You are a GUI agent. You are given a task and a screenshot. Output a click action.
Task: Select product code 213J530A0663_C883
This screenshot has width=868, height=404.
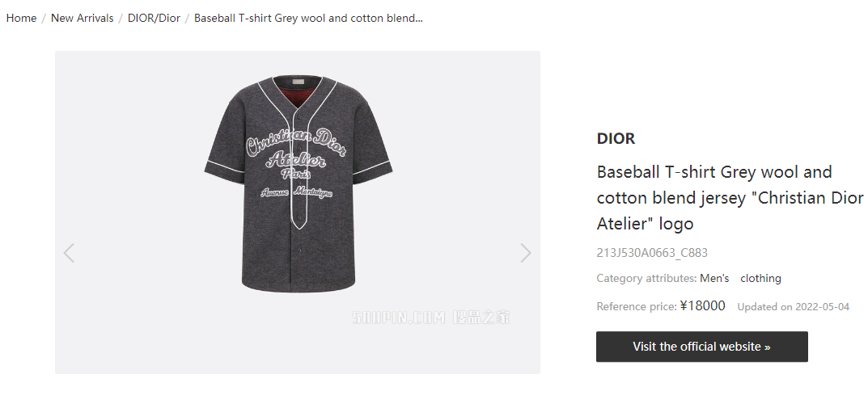click(652, 253)
